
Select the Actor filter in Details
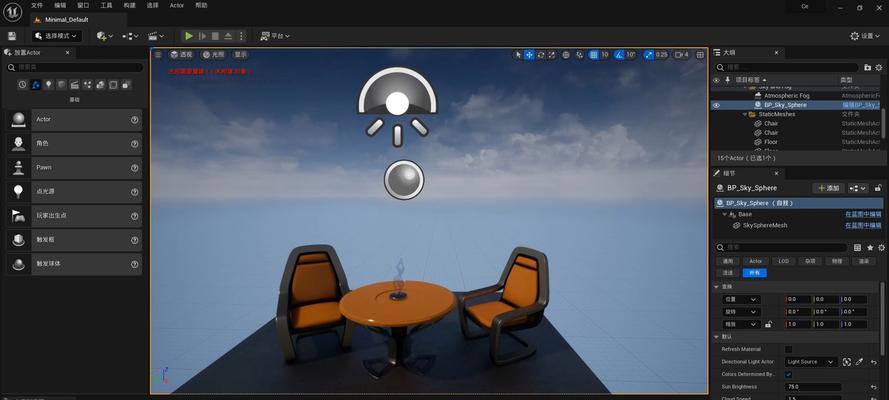tap(755, 261)
